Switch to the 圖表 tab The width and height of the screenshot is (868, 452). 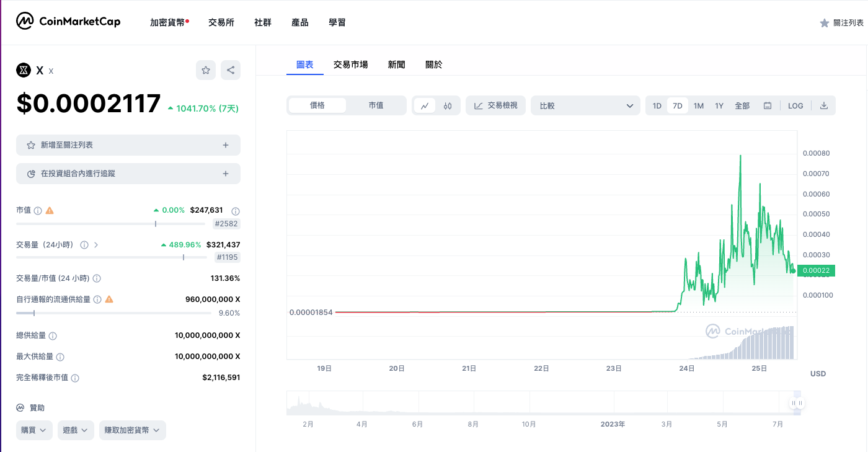point(305,64)
